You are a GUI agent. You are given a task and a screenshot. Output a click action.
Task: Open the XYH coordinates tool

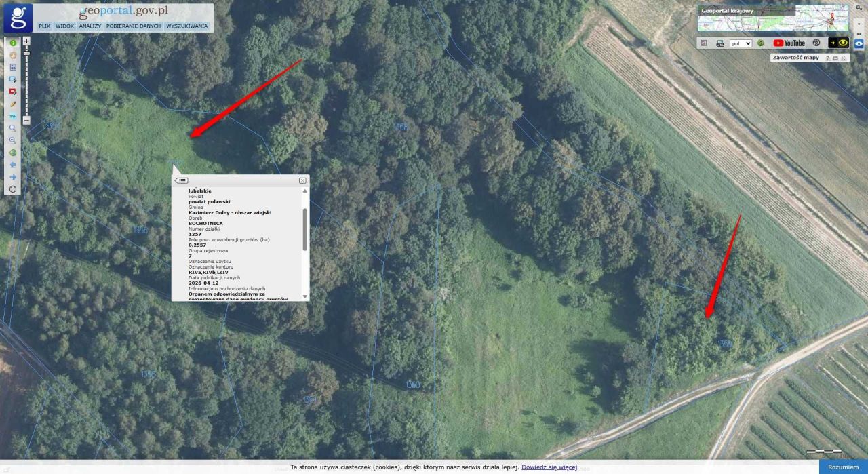[x=13, y=116]
